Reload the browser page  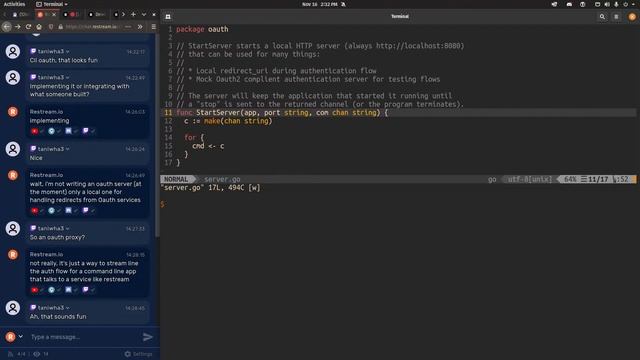tap(28, 27)
